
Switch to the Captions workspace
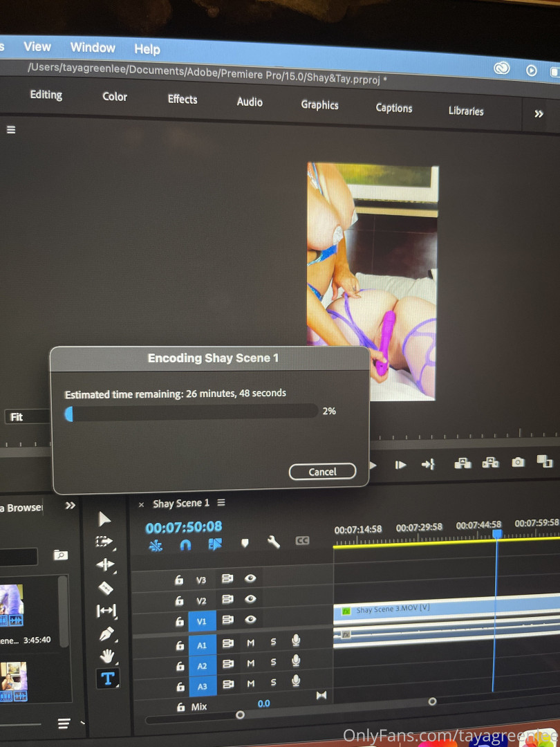[394, 108]
